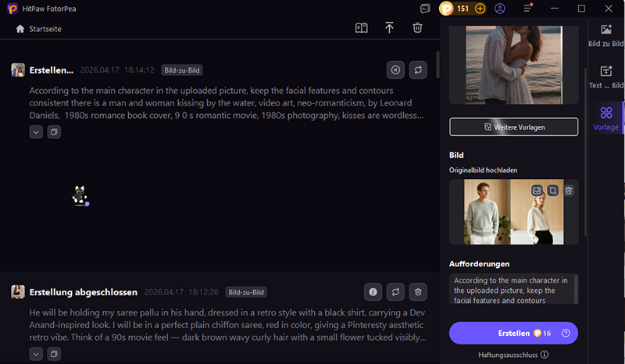
Task: Click the loading cat mascot animation
Action: click(80, 196)
